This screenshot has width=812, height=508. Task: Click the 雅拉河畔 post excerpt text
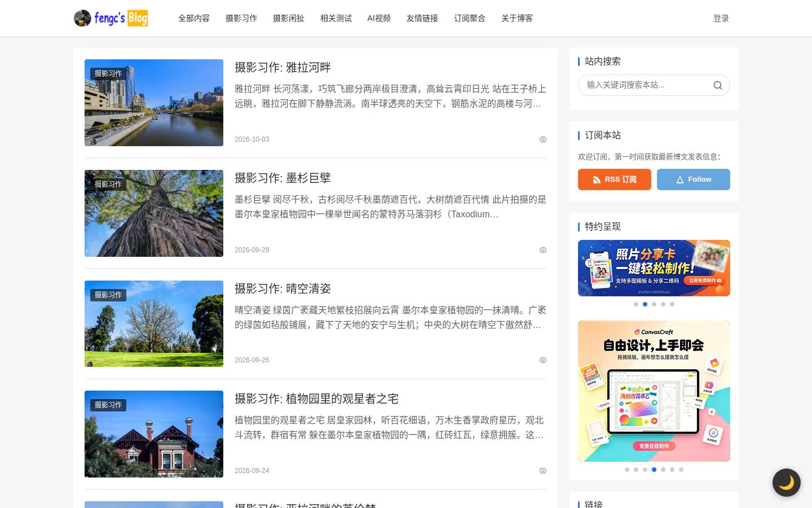[390, 97]
